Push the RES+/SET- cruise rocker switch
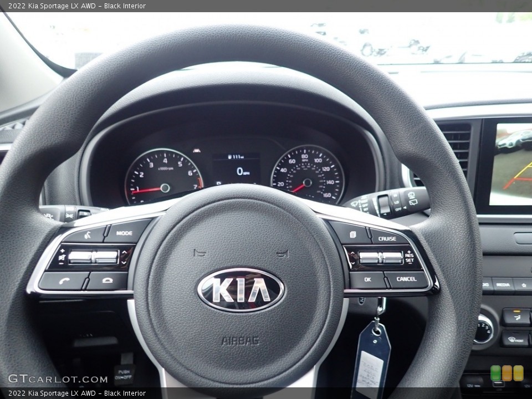The height and width of the screenshot is (399, 532). click(393, 258)
